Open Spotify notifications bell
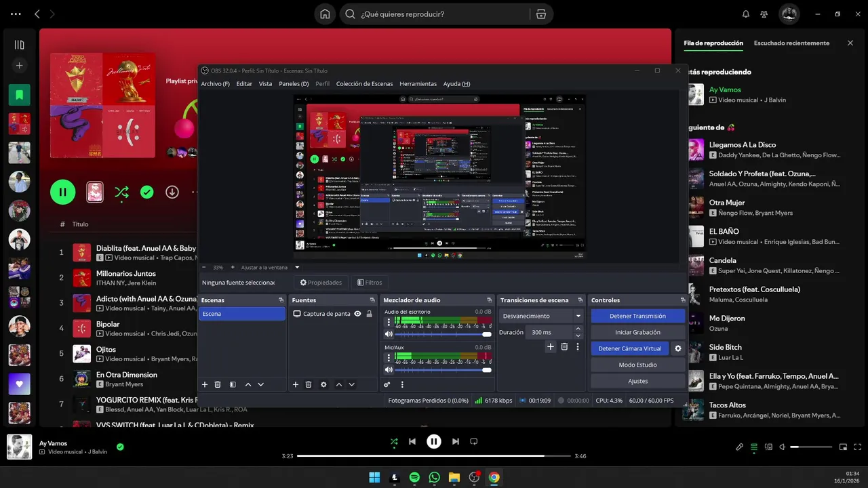 (746, 14)
